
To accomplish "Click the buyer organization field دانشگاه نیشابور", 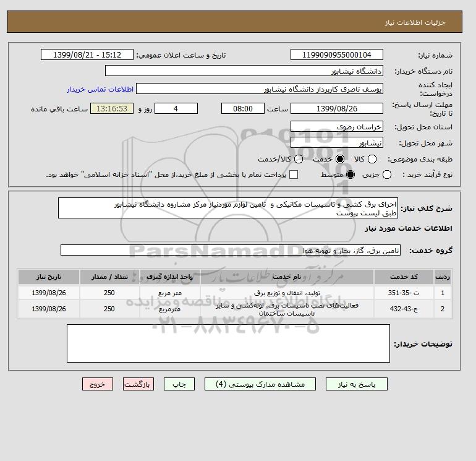I will [244, 71].
